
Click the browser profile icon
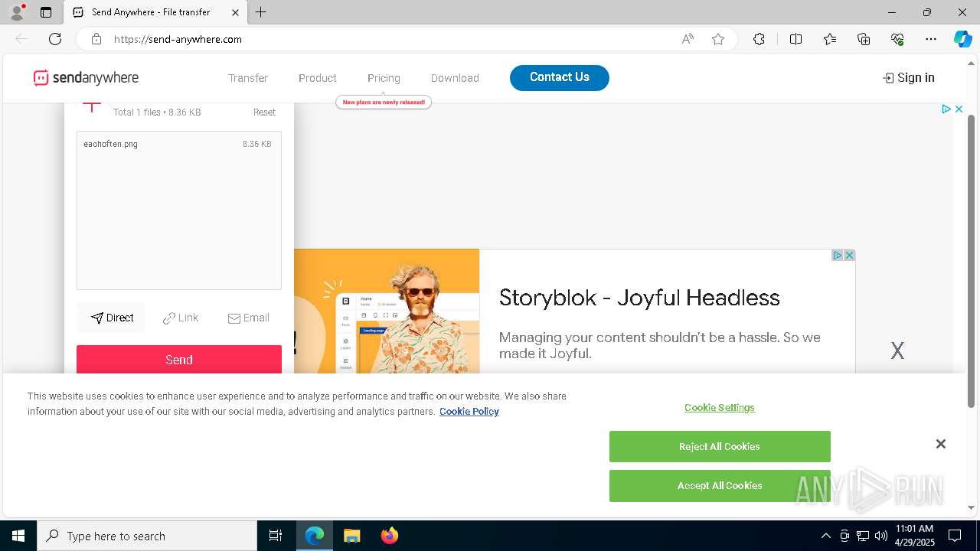[17, 12]
